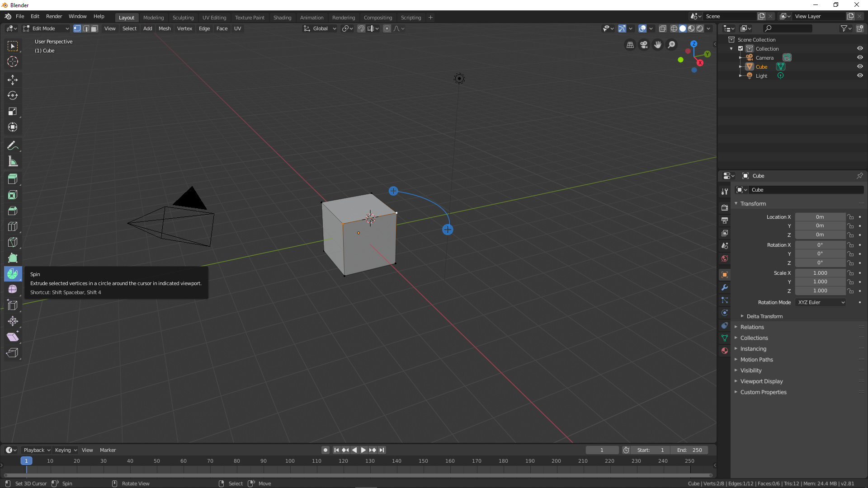Select the Extrude Region tool

[x=13, y=179]
